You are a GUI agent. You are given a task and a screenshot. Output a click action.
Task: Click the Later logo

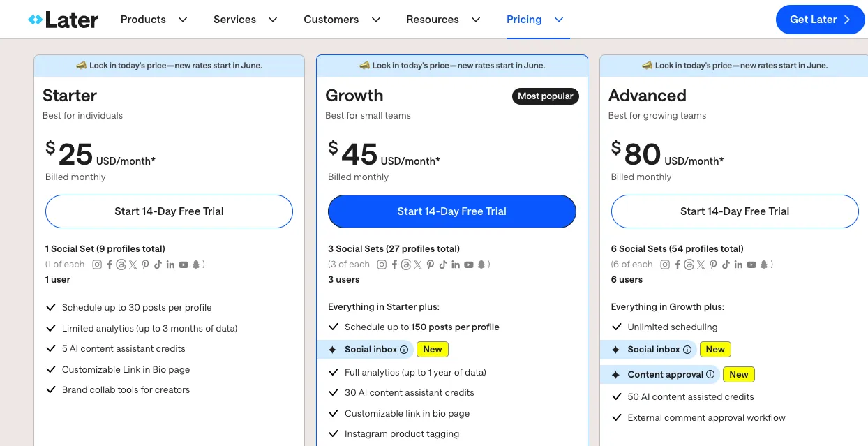coord(63,20)
